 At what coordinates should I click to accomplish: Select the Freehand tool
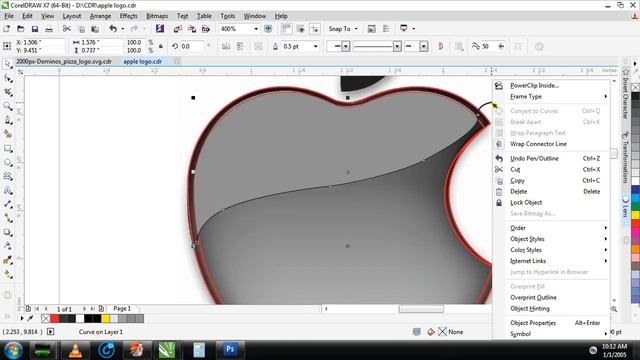pyautogui.click(x=7, y=120)
